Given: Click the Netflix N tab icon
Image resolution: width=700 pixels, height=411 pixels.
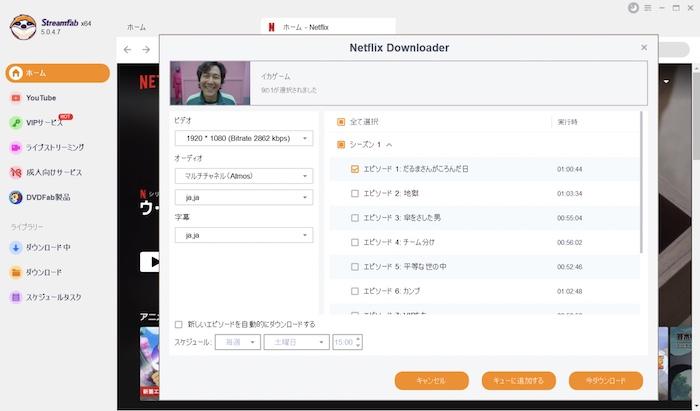Looking at the screenshot, I should click(271, 27).
